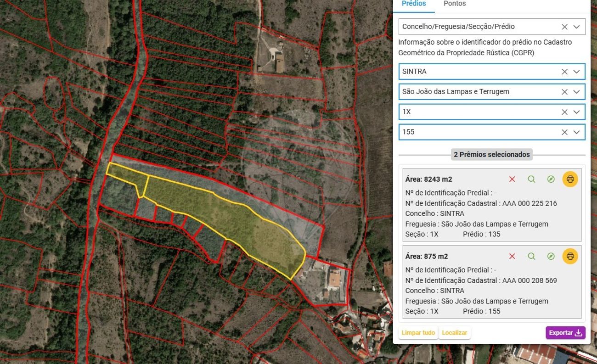
Task: Zoom to the 875 m2 parcel
Action: click(x=531, y=256)
